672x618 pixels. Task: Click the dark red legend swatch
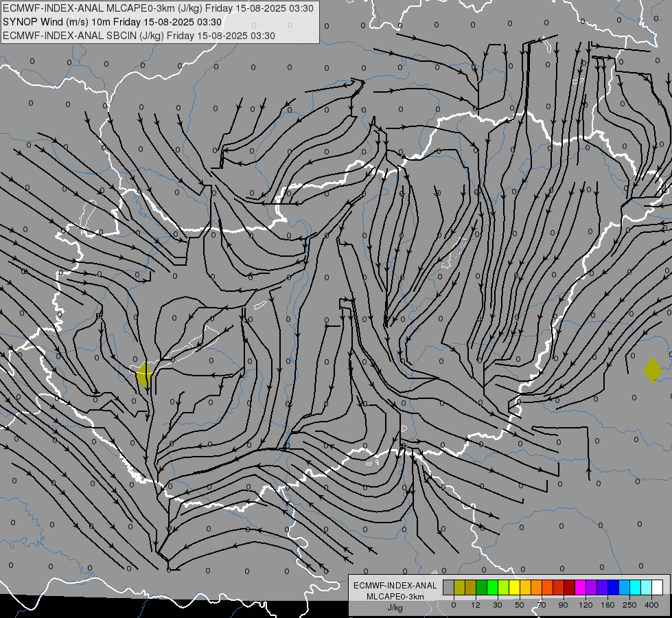(570, 587)
